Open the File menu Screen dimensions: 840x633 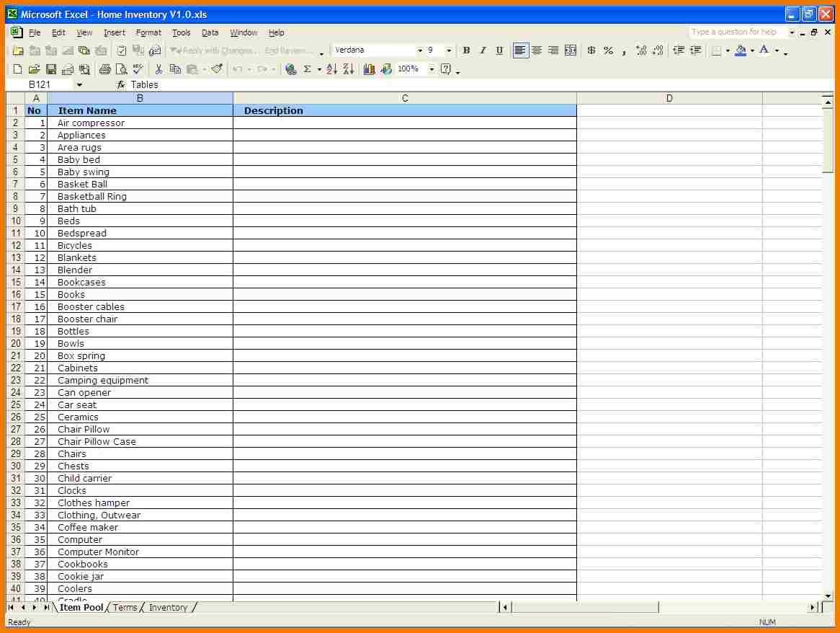(x=35, y=32)
